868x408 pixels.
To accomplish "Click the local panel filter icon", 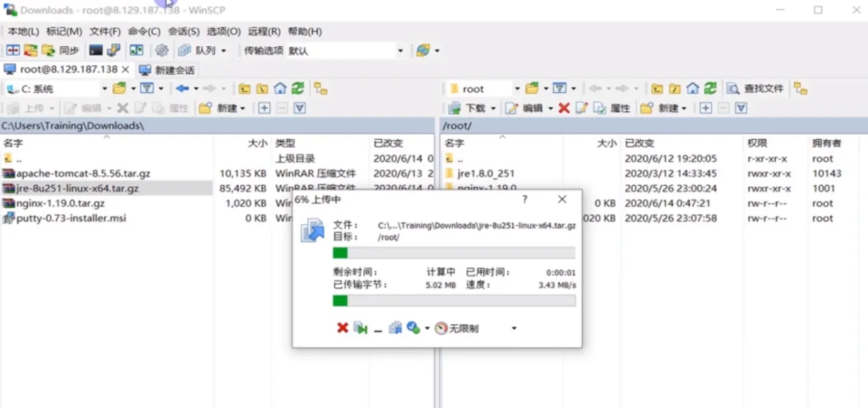I will 147,89.
